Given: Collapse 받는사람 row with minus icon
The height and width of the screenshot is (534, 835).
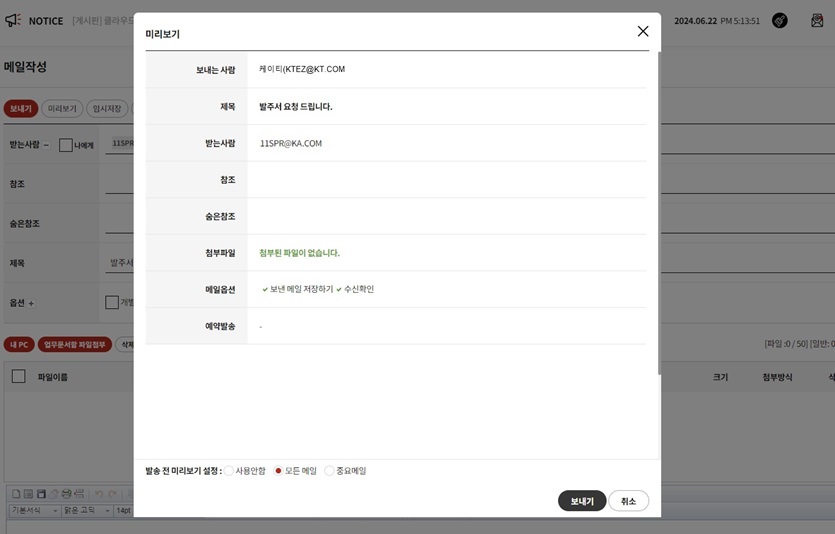Looking at the screenshot, I should pos(46,145).
